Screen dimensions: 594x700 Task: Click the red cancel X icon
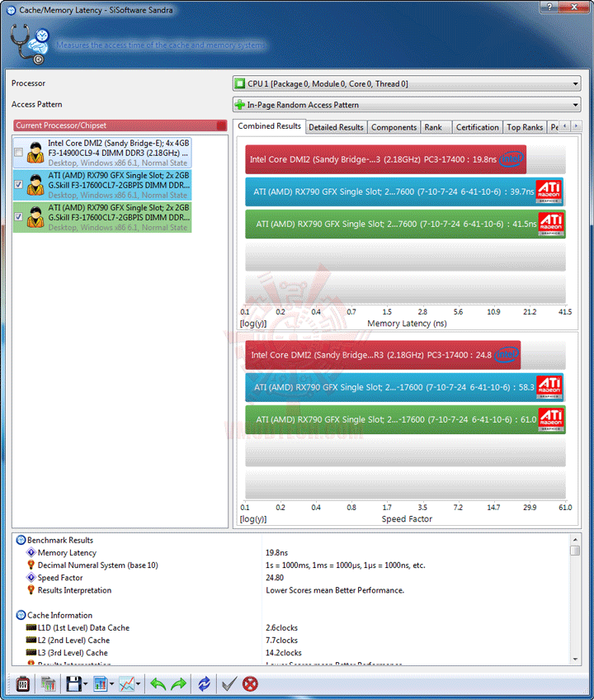[x=250, y=684]
